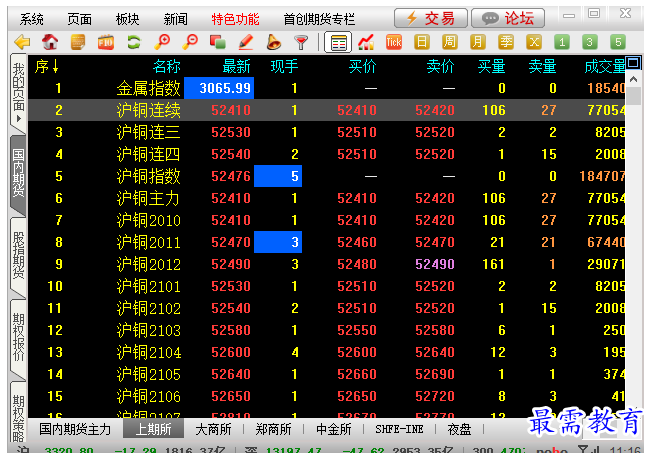Select the red pencil drawing tool

[x=246, y=42]
